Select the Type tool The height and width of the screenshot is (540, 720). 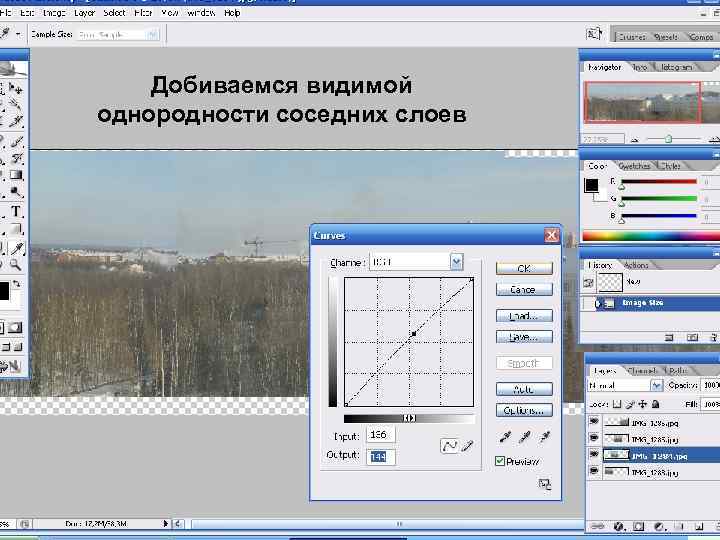(x=16, y=211)
